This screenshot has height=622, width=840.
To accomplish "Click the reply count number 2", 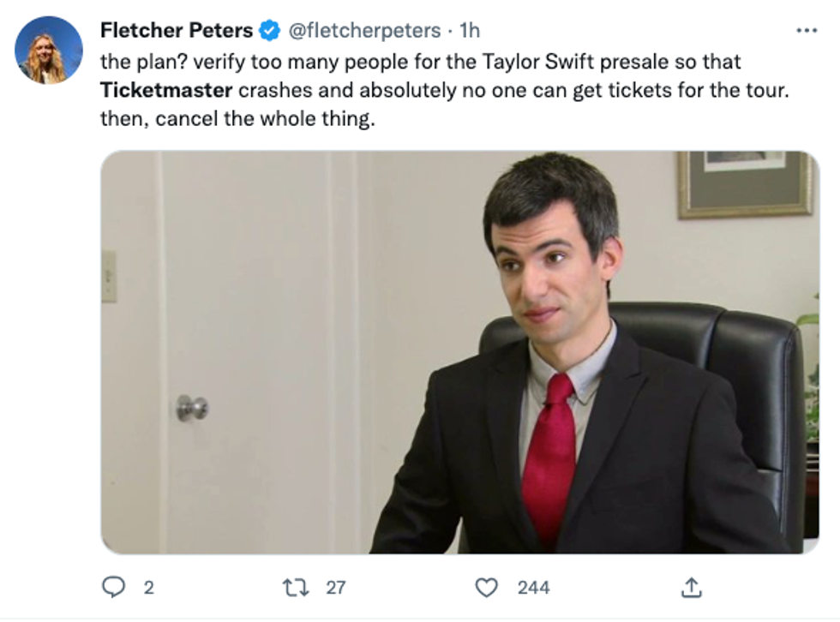I will tap(148, 588).
